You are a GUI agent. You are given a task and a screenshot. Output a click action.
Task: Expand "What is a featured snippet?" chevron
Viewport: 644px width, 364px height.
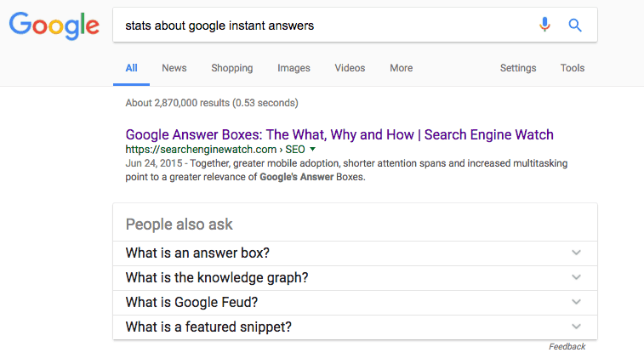[x=576, y=327]
